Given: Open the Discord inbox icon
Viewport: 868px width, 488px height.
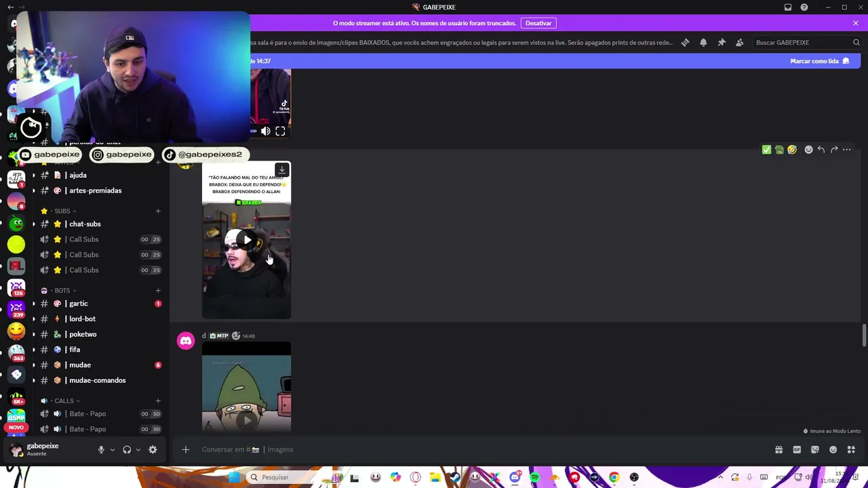Looking at the screenshot, I should click(x=788, y=7).
